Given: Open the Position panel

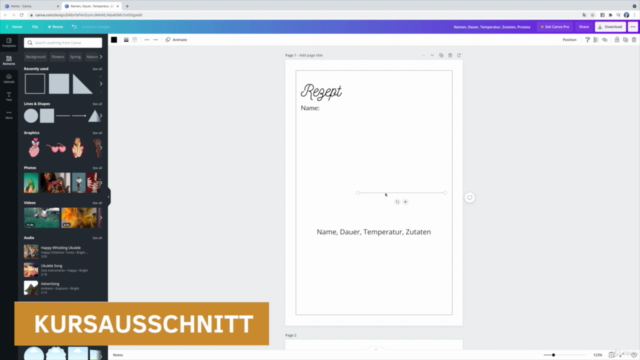Looking at the screenshot, I should tap(569, 40).
